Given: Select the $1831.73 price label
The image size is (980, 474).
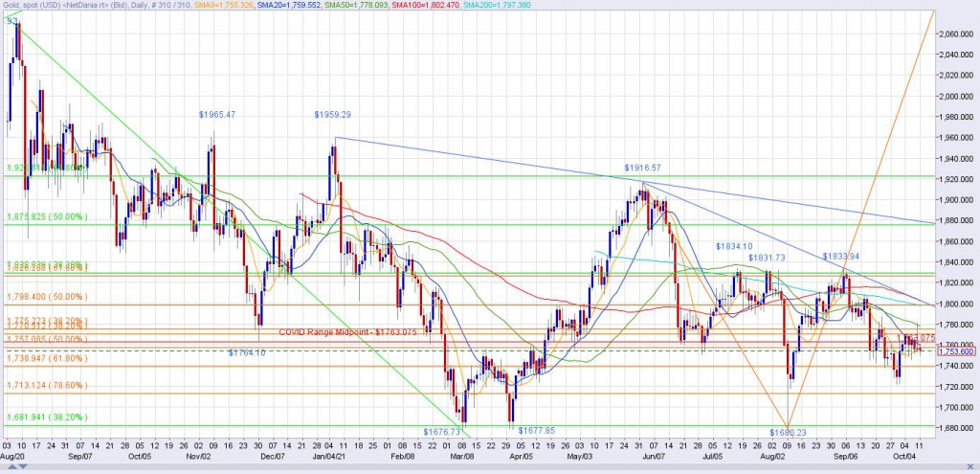Looking at the screenshot, I should [x=767, y=258].
